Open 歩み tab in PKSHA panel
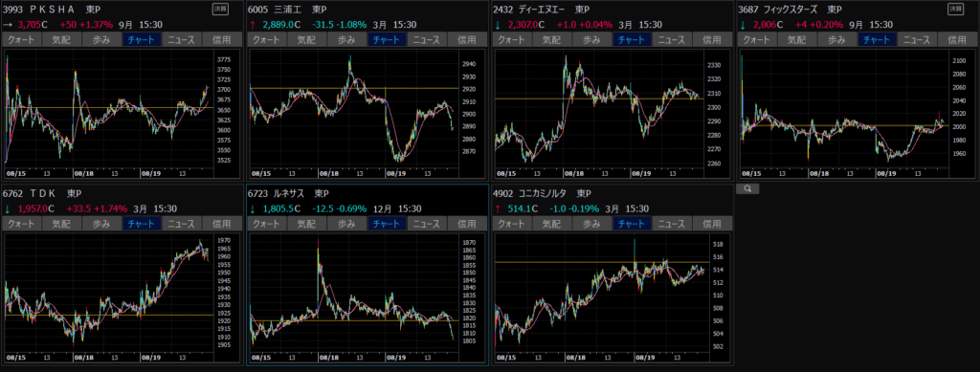 point(101,40)
